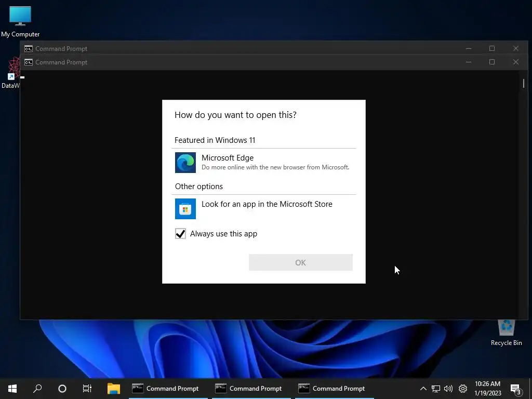Open notification center with 3 badge
The width and height of the screenshot is (532, 399).
pos(516,389)
